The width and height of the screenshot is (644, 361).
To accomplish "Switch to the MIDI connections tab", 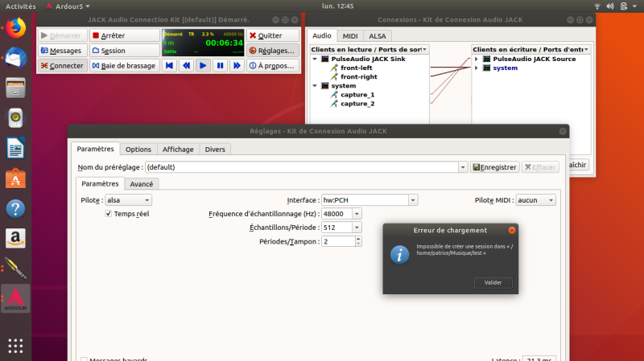I will pyautogui.click(x=350, y=36).
